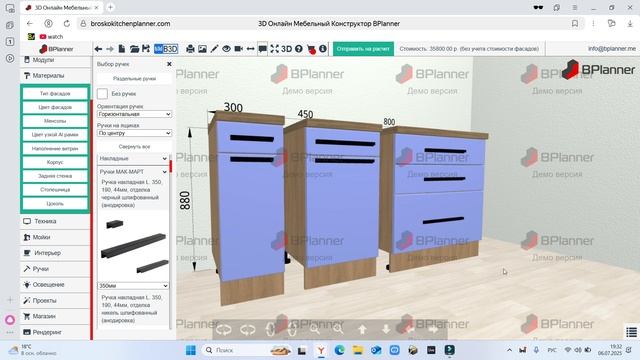
Task: Click the list icon at the viewport corner
Action: (631, 332)
